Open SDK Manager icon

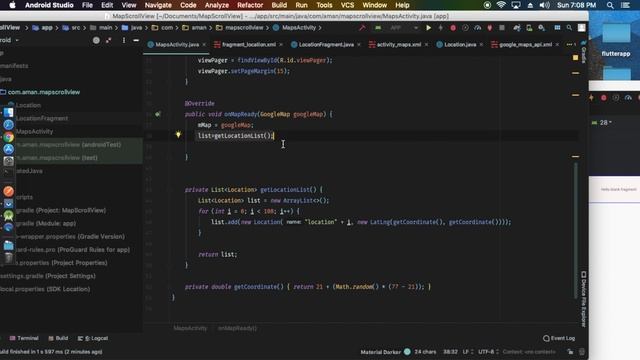pos(542,28)
